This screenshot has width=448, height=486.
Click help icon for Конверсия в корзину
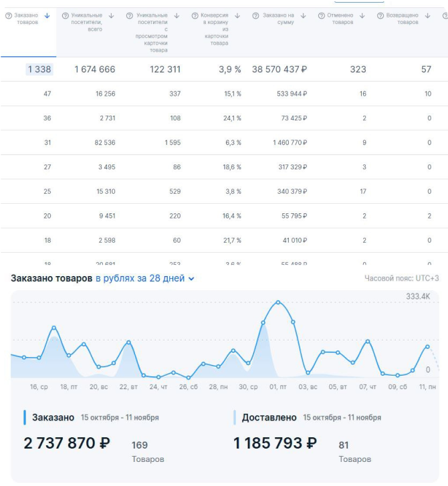195,16
